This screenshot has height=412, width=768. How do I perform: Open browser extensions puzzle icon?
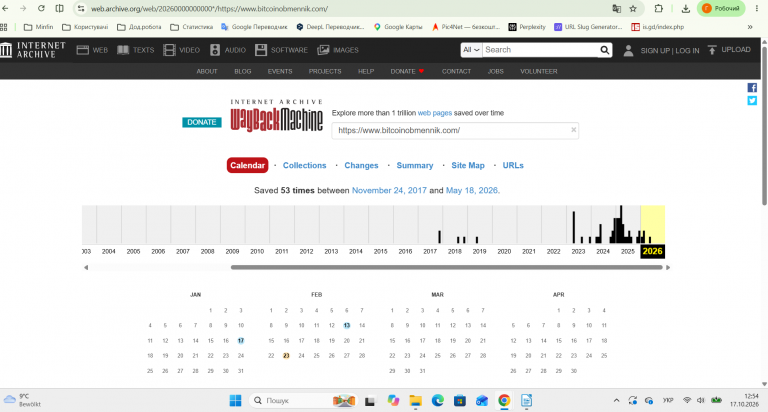pyautogui.click(x=659, y=8)
